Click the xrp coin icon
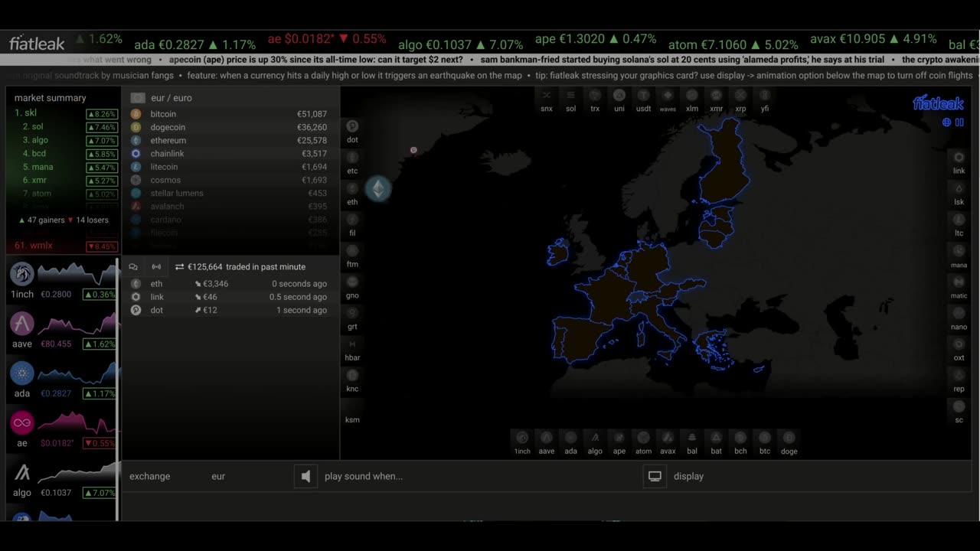Screen dimensions: 980x551 click(x=740, y=95)
